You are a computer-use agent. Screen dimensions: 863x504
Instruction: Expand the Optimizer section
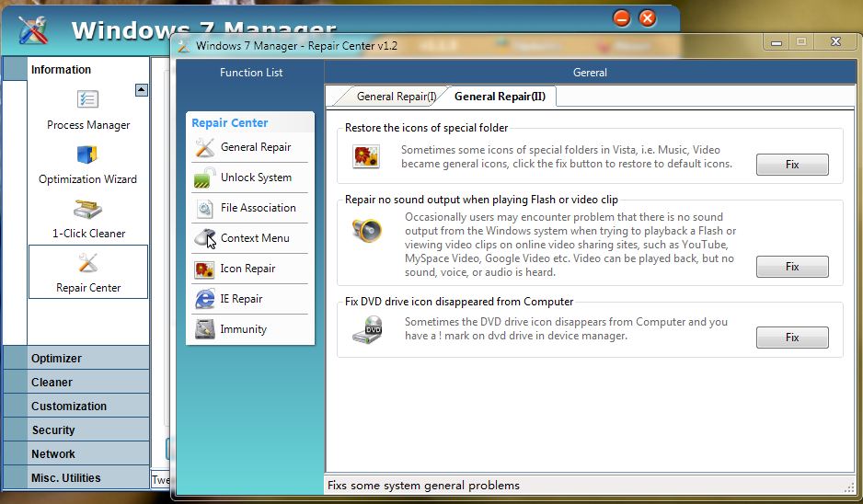76,358
